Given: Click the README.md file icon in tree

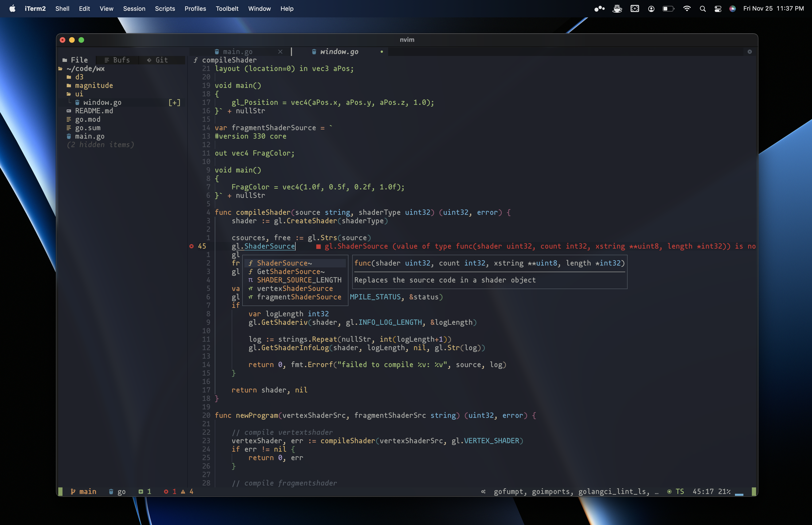Looking at the screenshot, I should coord(69,111).
